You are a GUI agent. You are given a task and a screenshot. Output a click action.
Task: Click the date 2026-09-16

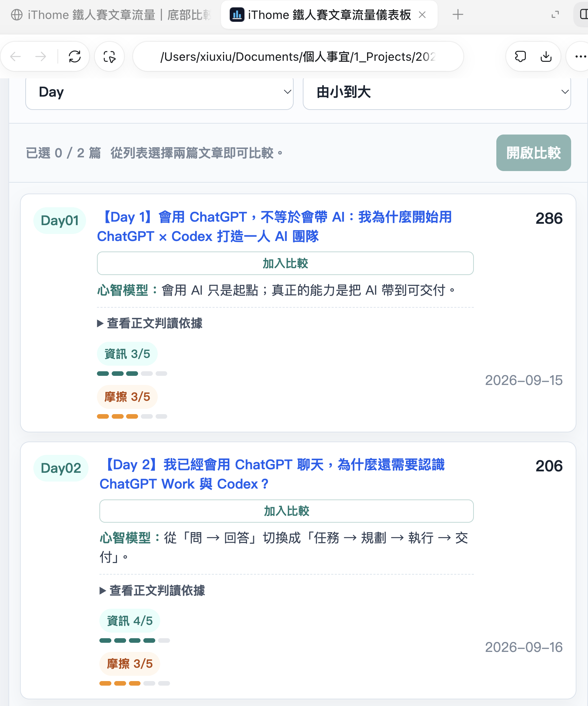click(x=524, y=647)
